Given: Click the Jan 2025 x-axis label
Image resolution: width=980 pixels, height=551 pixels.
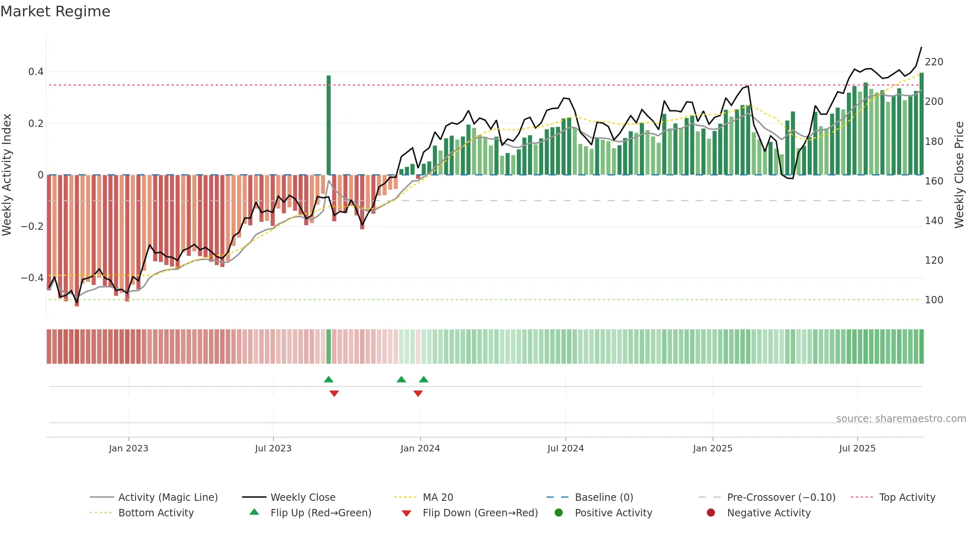Looking at the screenshot, I should 713,449.
